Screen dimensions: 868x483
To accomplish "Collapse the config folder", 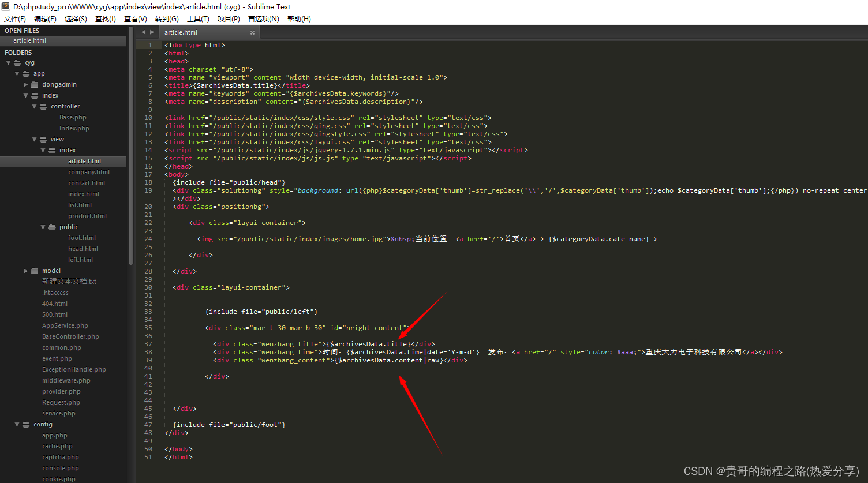I will pyautogui.click(x=17, y=424).
